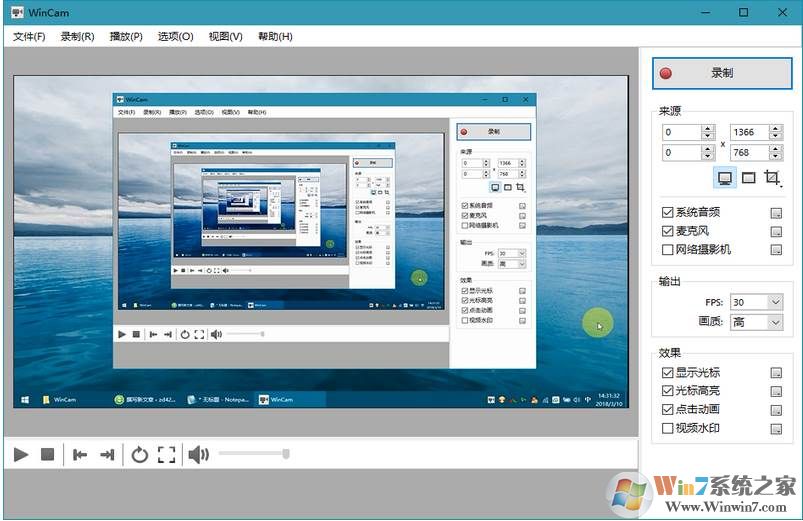Jump to start of the recording
Screen dimensions: 803x521
click(x=80, y=455)
